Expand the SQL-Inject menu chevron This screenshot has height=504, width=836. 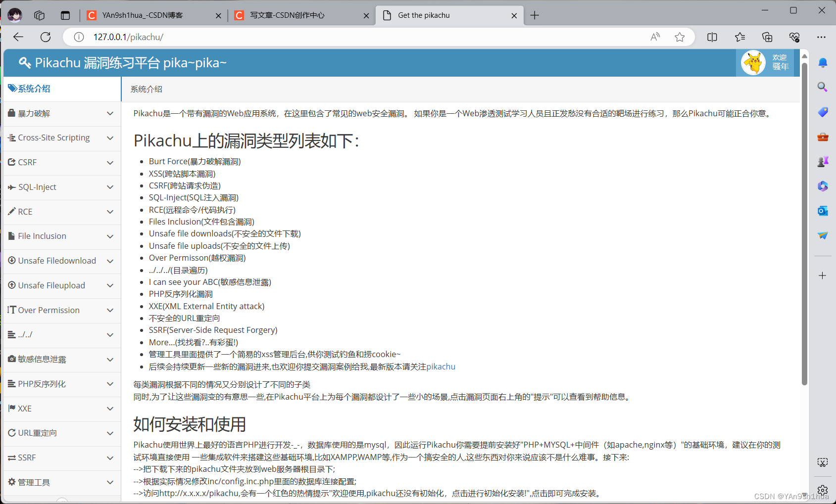tap(110, 187)
